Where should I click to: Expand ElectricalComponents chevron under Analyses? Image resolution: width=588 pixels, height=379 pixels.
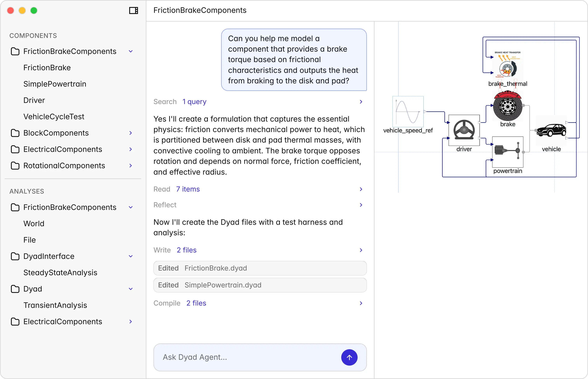pyautogui.click(x=131, y=322)
